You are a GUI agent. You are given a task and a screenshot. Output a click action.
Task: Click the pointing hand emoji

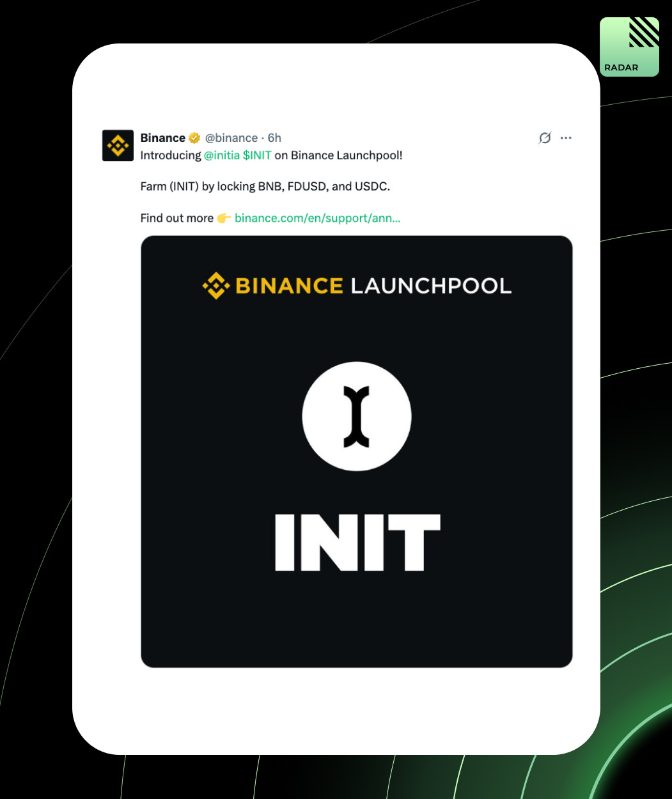[224, 218]
